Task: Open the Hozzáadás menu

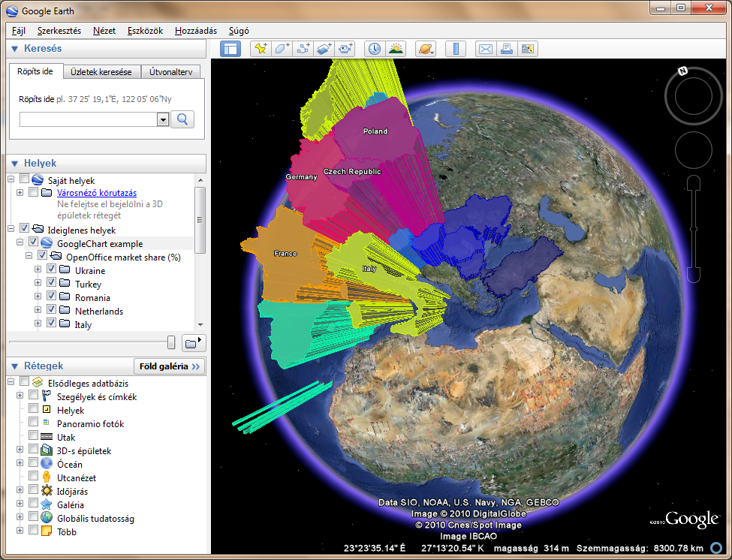Action: 196,31
